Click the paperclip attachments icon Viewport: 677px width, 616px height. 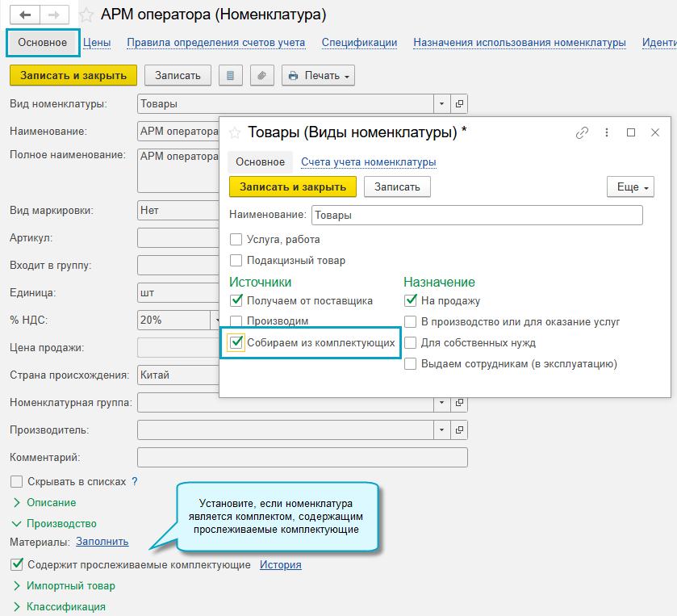pos(261,75)
